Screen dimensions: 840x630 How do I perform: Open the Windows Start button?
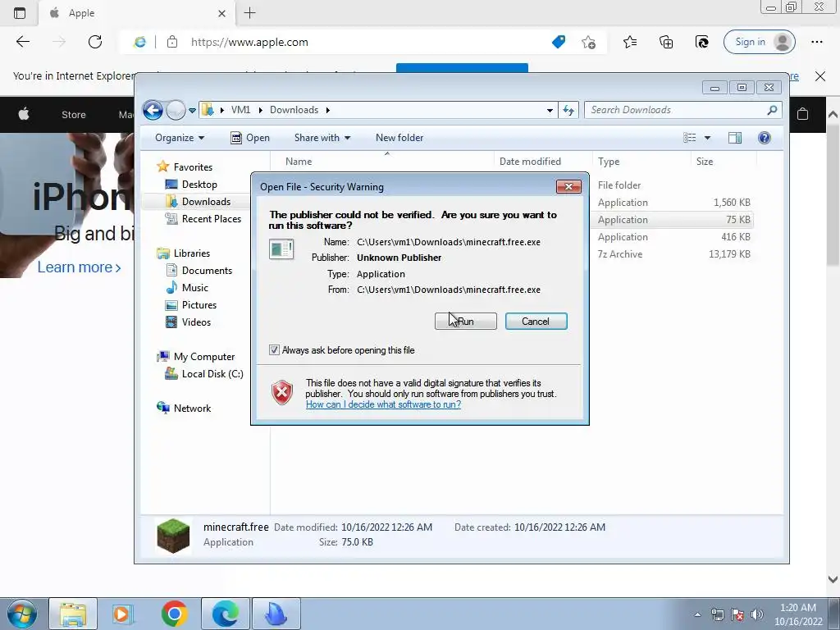coord(21,614)
